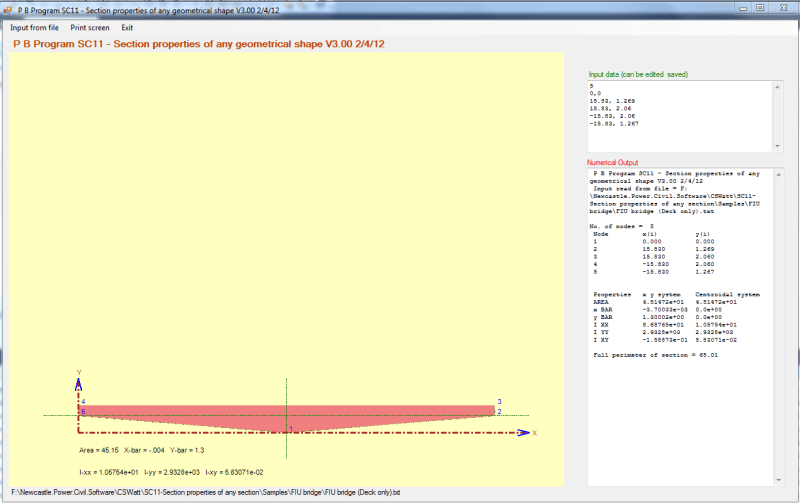This screenshot has height=503, width=800.
Task: Click the down arrow of Input data scrollbar
Action: click(778, 146)
